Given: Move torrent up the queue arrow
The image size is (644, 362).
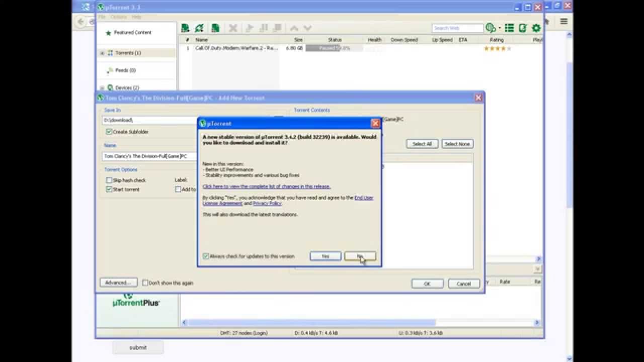Looking at the screenshot, I should coord(294,28).
